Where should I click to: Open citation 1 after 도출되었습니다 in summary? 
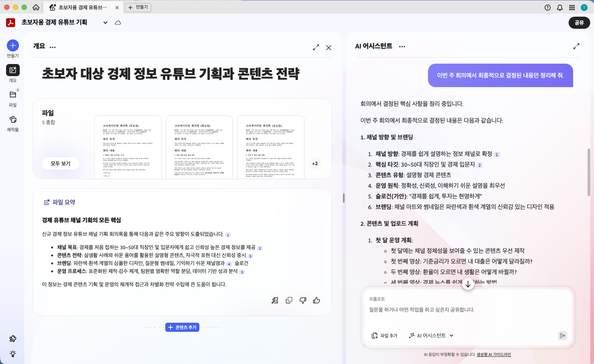pyautogui.click(x=228, y=235)
